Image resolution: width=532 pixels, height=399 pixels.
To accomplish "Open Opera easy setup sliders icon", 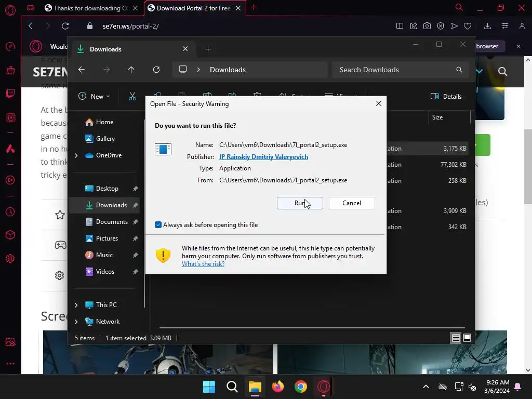I will [x=505, y=26].
